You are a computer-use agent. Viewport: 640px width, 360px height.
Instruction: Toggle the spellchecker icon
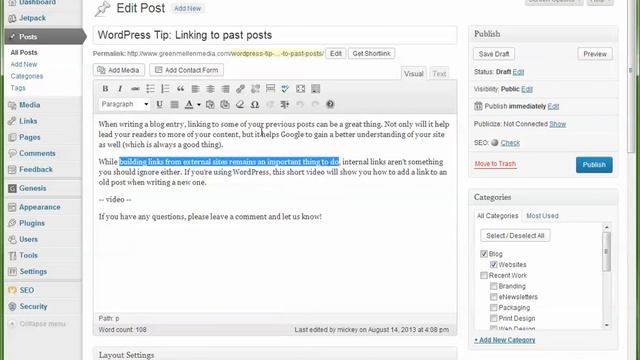click(x=285, y=89)
